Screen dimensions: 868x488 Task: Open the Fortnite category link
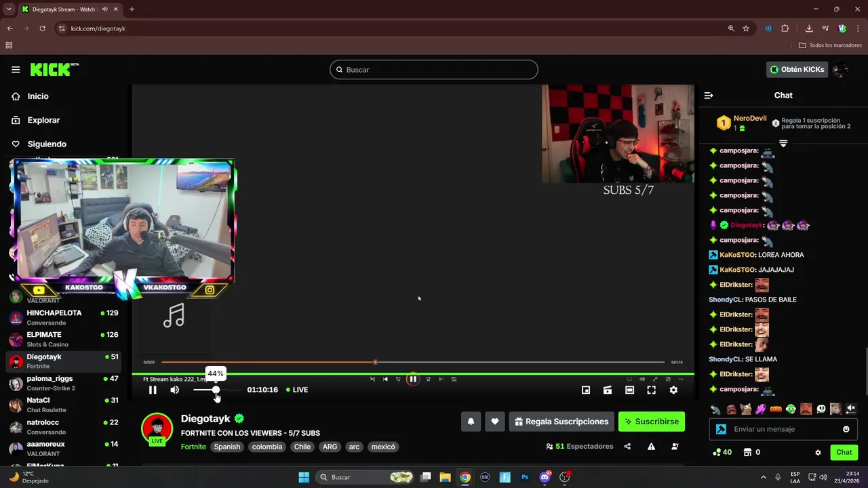[193, 447]
